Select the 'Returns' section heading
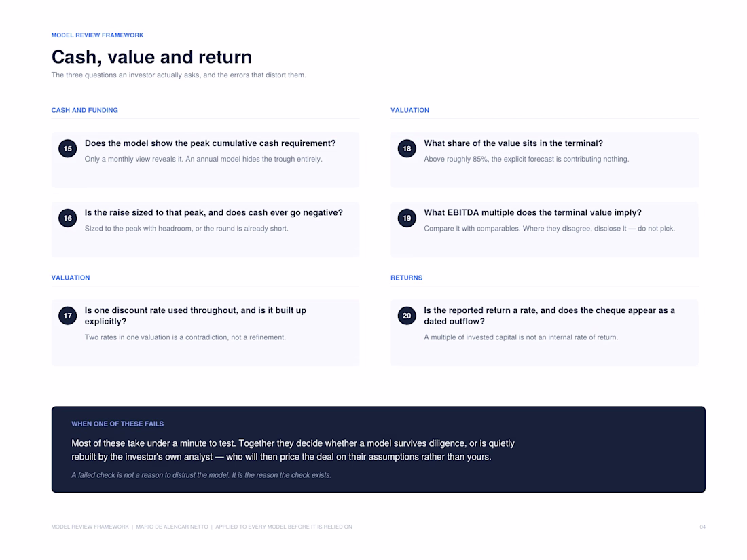 click(406, 278)
